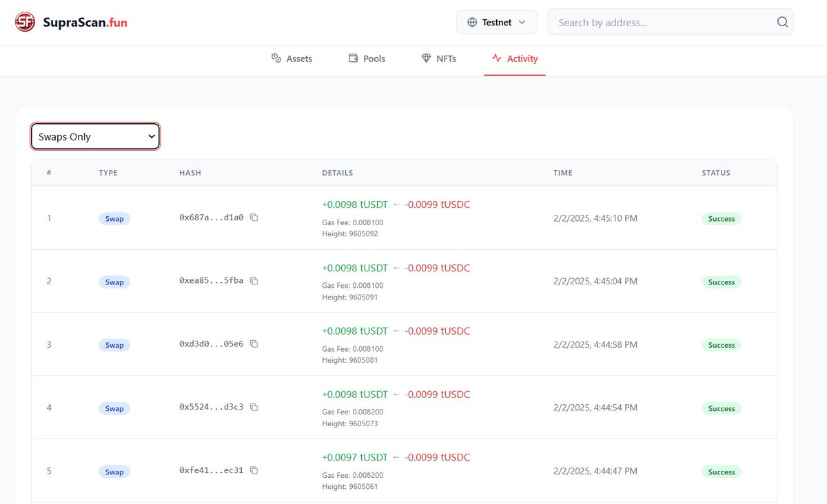Click the SupraScan.fun logo icon
827x504 pixels.
(x=25, y=23)
